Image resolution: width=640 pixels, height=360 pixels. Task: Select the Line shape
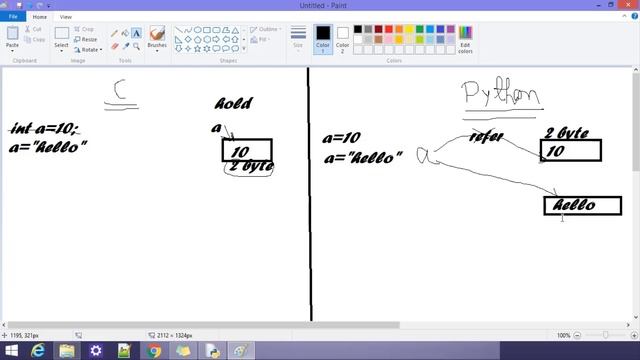click(x=178, y=30)
